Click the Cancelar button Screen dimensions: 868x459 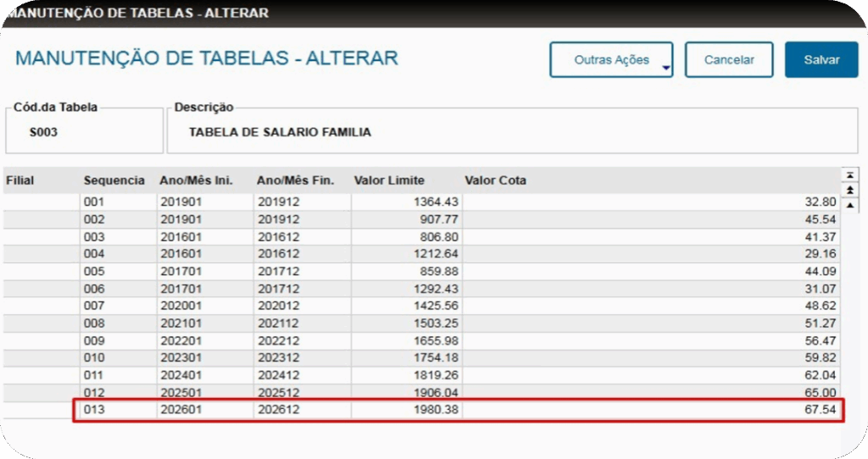coord(729,60)
